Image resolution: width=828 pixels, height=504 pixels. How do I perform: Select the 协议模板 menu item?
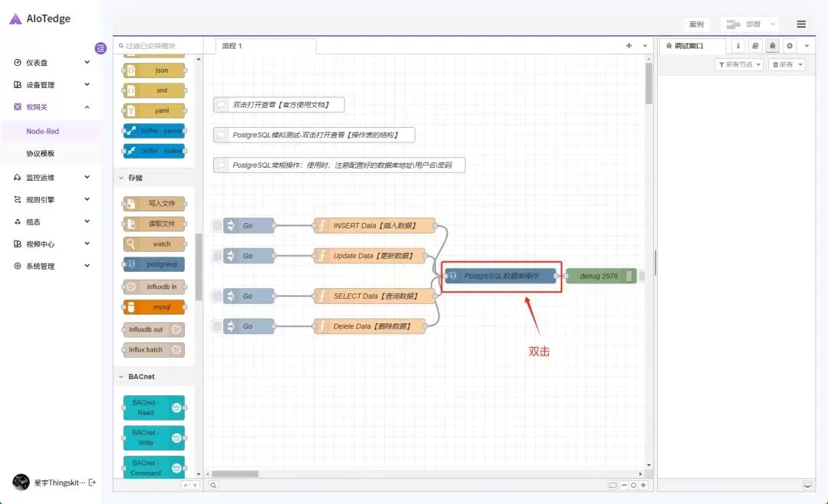click(x=41, y=153)
